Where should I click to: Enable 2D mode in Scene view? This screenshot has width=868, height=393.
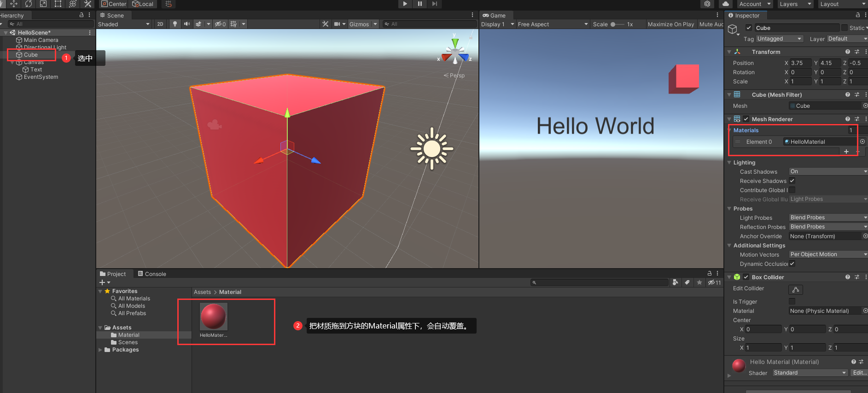tap(160, 24)
